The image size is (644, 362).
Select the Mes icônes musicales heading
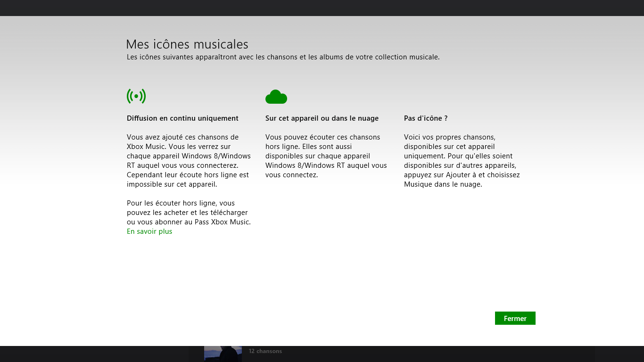click(187, 44)
